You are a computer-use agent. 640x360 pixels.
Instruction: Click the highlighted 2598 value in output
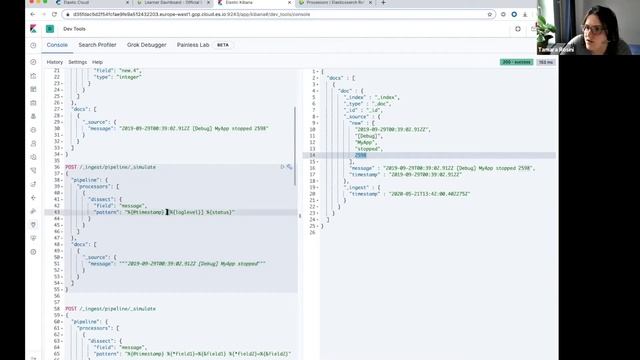point(360,156)
